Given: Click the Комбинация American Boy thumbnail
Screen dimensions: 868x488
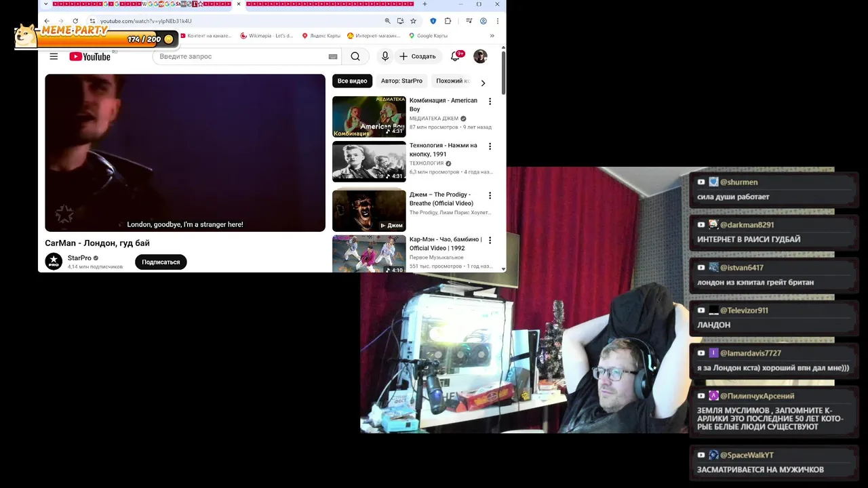Looking at the screenshot, I should [x=369, y=117].
